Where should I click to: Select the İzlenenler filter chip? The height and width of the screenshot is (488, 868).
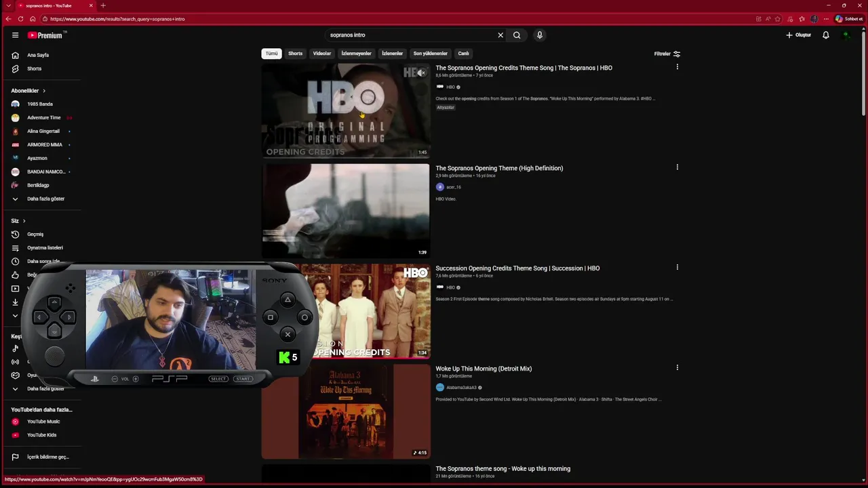pos(392,54)
